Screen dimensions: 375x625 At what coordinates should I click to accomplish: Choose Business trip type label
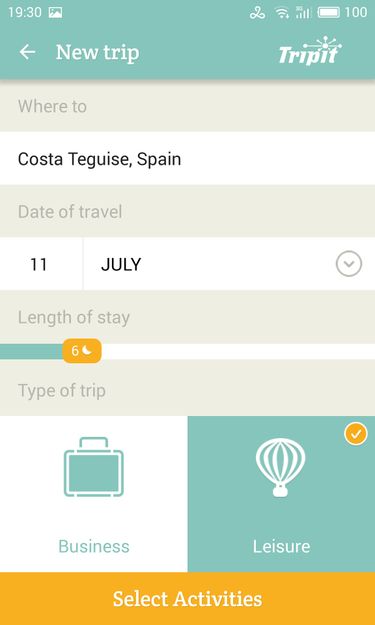pyautogui.click(x=94, y=546)
